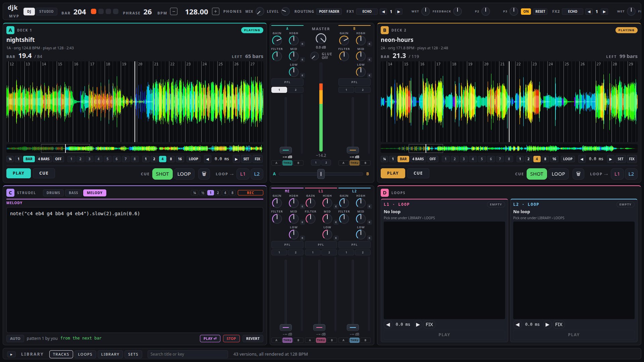Viewport: 644px width, 362px height.
Task: Open the LOOPS tab in the library bar
Action: (85, 354)
